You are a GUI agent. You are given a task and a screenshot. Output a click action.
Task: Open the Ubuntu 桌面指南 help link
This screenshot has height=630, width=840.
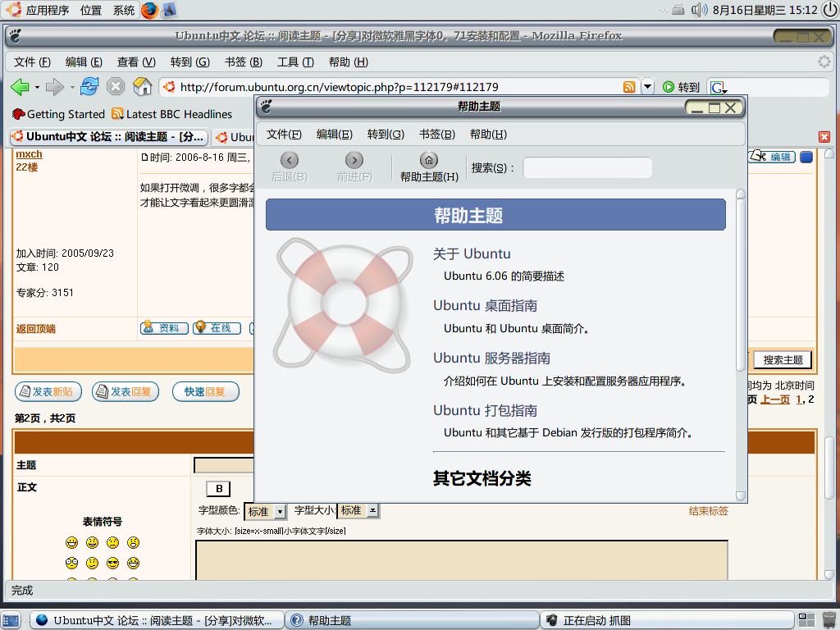click(x=485, y=306)
